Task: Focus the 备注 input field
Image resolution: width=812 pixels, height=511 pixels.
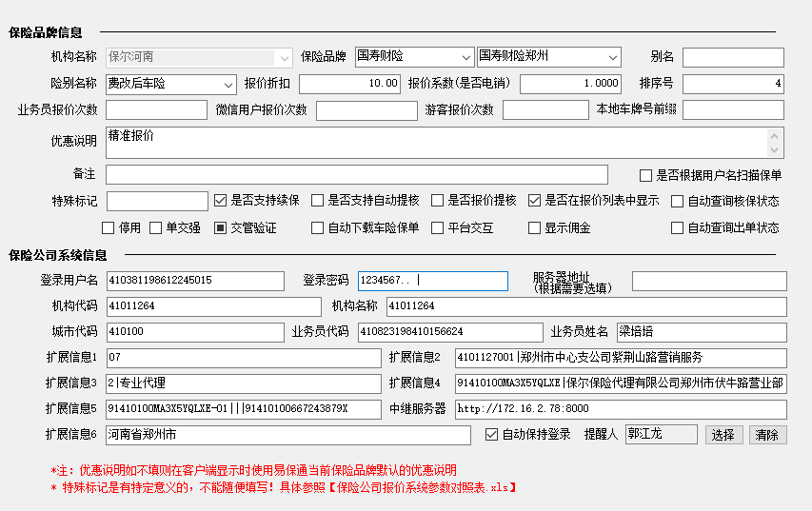Action: point(357,175)
